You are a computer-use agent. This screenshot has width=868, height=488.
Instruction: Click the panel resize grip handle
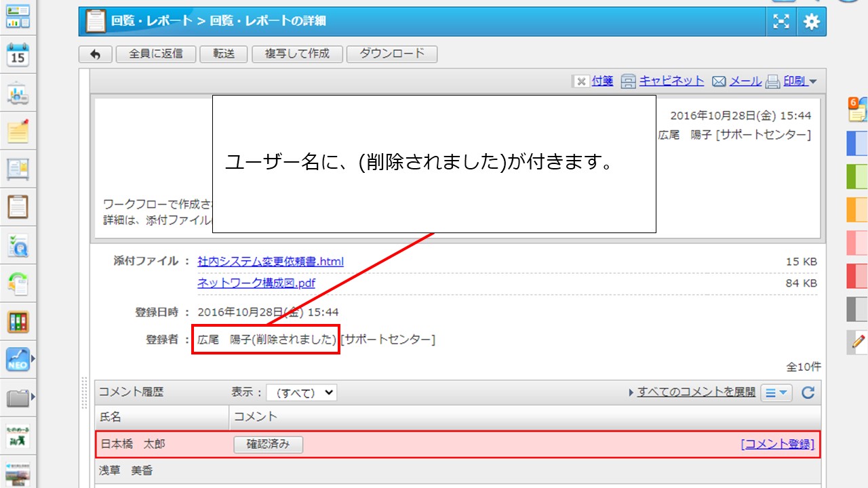click(85, 393)
